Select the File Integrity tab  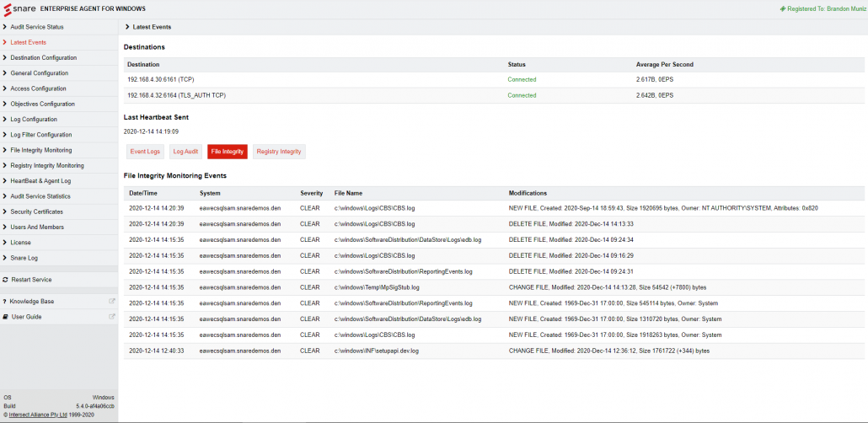tap(228, 152)
